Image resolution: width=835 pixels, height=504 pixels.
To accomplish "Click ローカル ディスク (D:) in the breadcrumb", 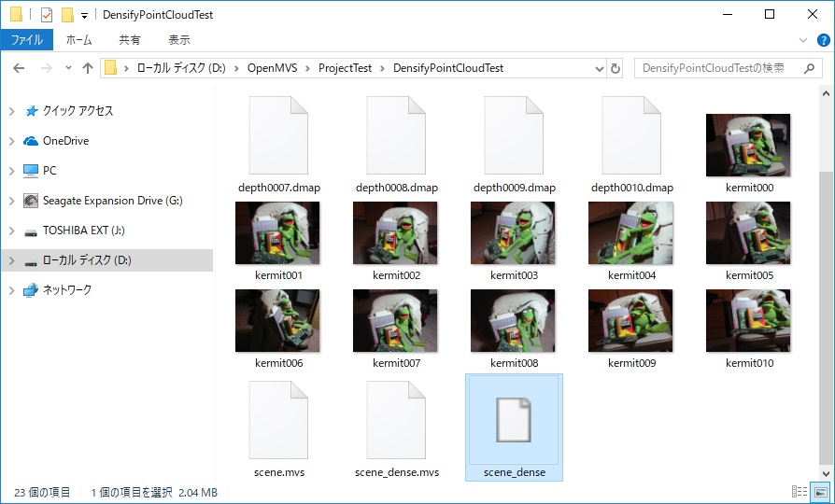I will pyautogui.click(x=181, y=68).
